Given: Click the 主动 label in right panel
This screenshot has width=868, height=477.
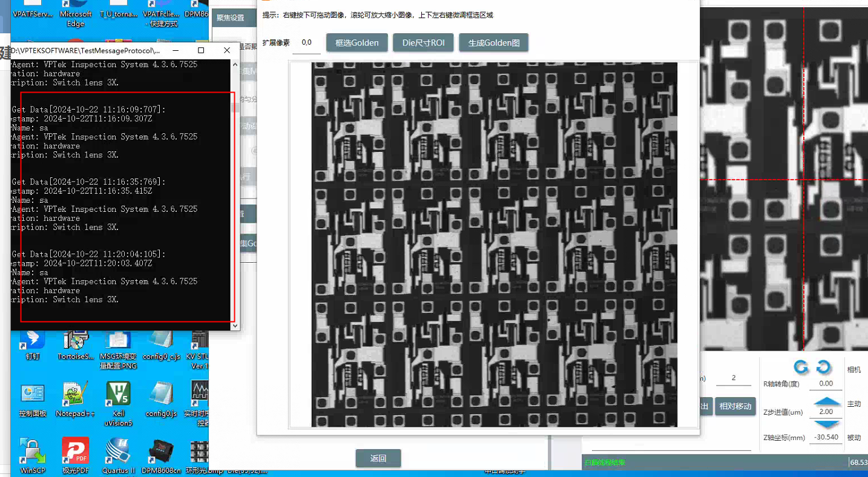Looking at the screenshot, I should coord(853,404).
